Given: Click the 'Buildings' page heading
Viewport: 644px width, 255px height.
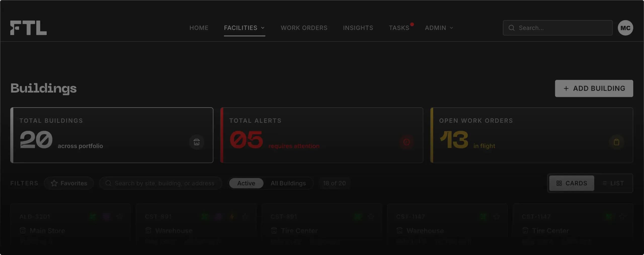Looking at the screenshot, I should tap(44, 88).
